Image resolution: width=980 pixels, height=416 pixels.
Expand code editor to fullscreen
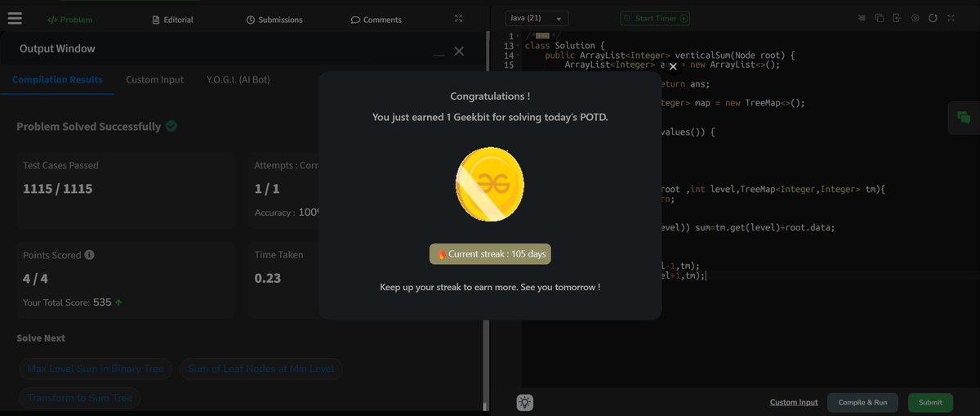(x=952, y=18)
